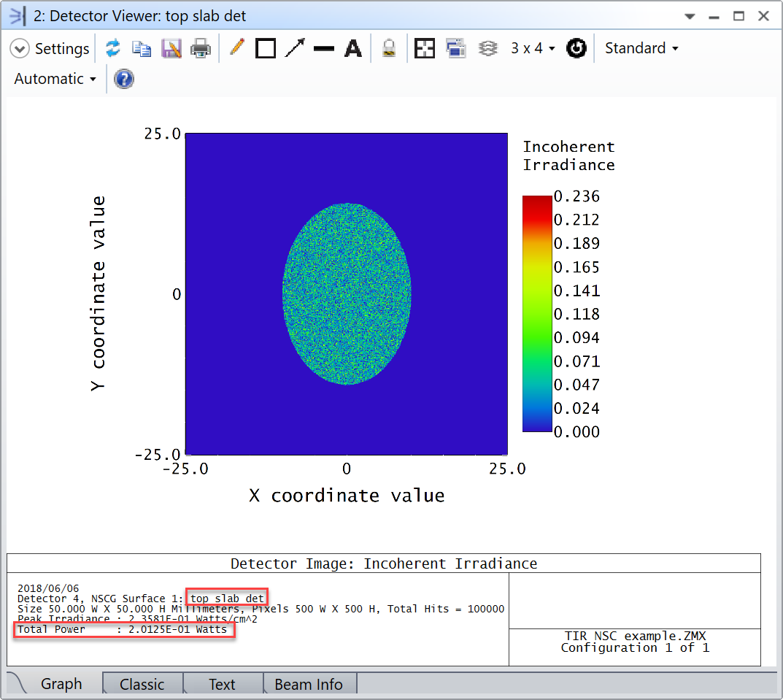The width and height of the screenshot is (783, 700).
Task: Click the 'top slab det' detector name text
Action: click(227, 598)
